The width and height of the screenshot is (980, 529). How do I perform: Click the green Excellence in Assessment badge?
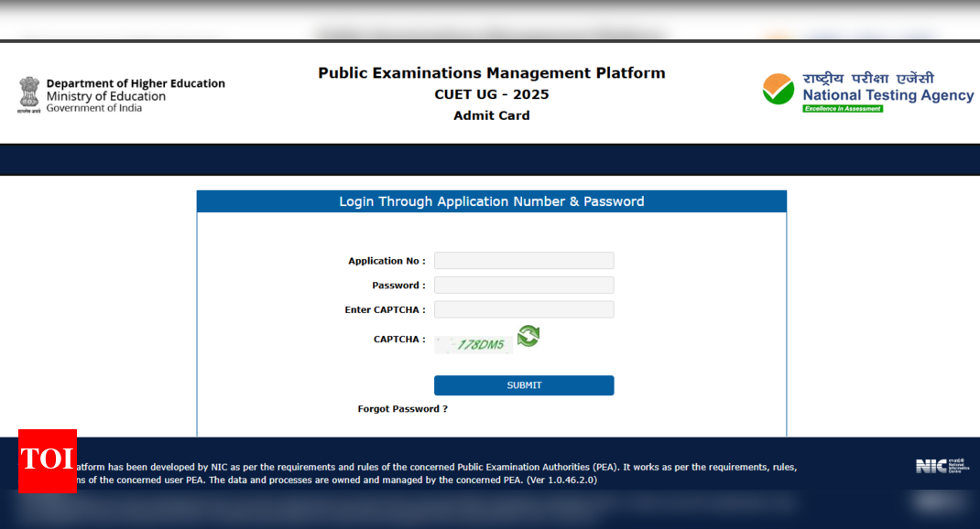[x=843, y=109]
